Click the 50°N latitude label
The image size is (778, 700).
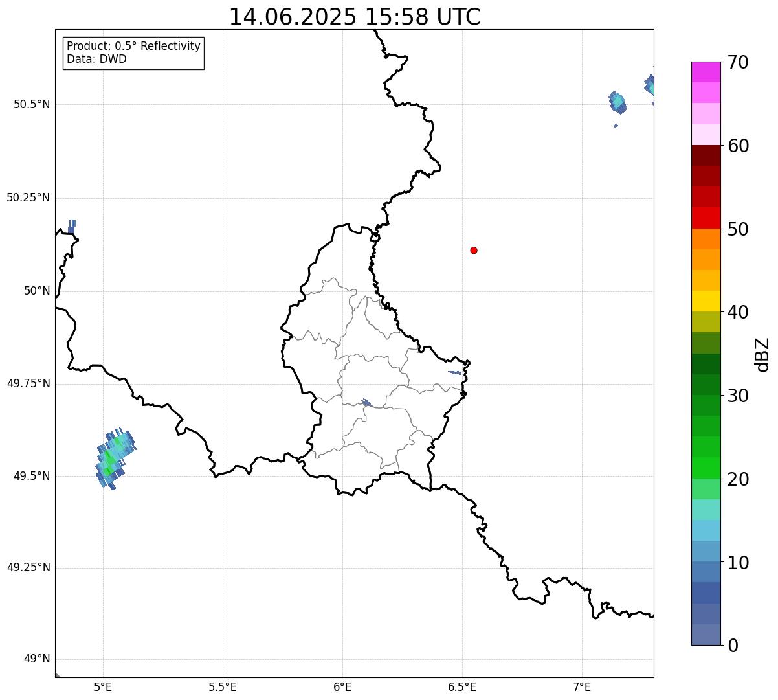pos(37,291)
